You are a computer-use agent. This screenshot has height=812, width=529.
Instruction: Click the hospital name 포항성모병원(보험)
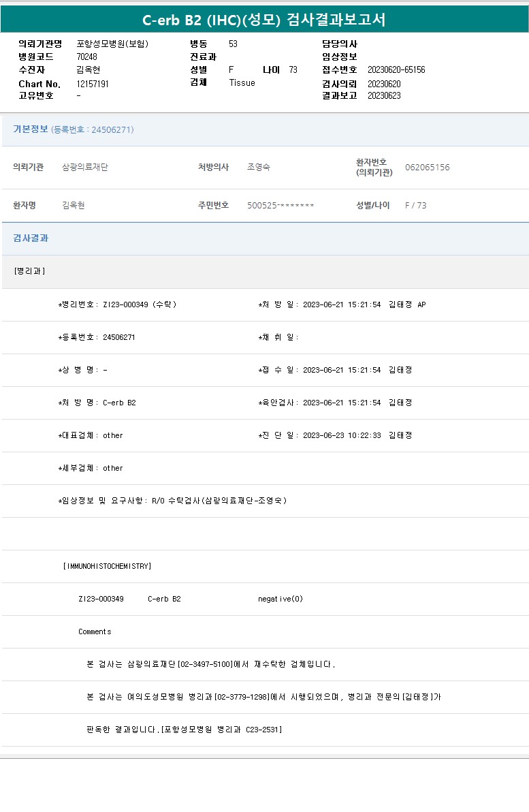[x=112, y=44]
